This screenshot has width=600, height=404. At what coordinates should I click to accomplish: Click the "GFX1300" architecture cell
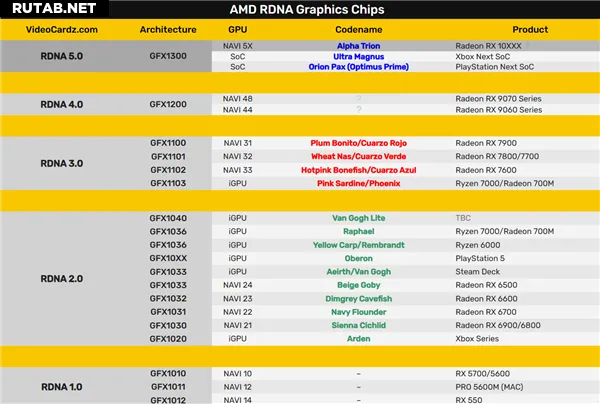pyautogui.click(x=168, y=56)
